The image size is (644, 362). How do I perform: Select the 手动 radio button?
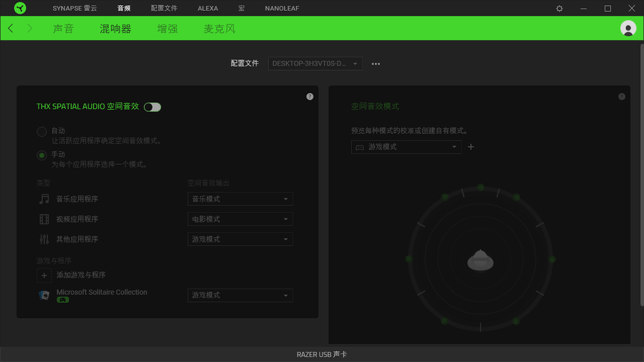(41, 155)
